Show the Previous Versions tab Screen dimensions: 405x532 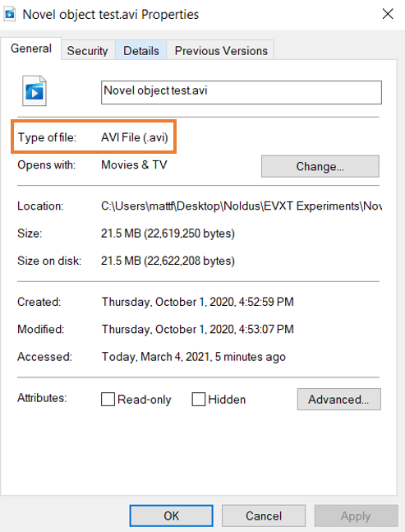tap(221, 50)
